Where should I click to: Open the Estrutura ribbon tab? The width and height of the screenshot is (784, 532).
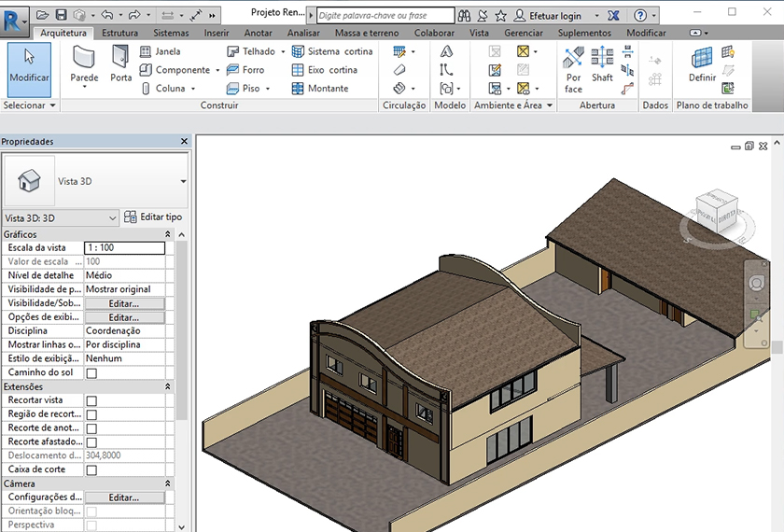click(119, 33)
